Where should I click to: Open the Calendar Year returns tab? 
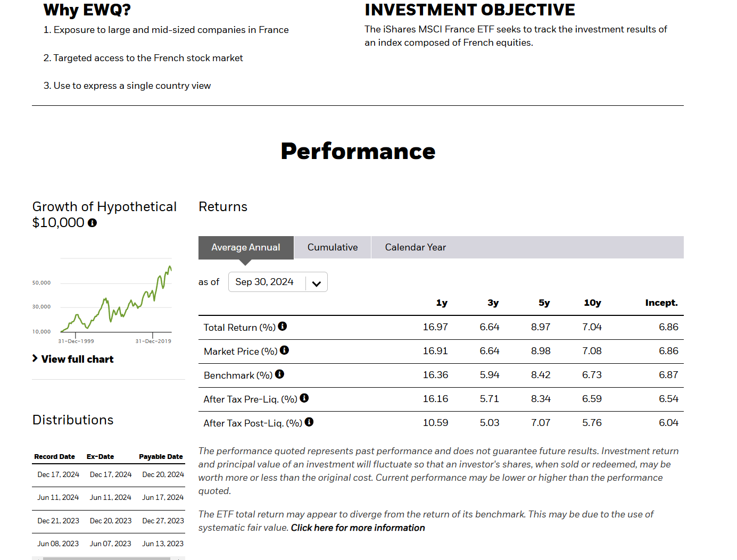(x=415, y=247)
